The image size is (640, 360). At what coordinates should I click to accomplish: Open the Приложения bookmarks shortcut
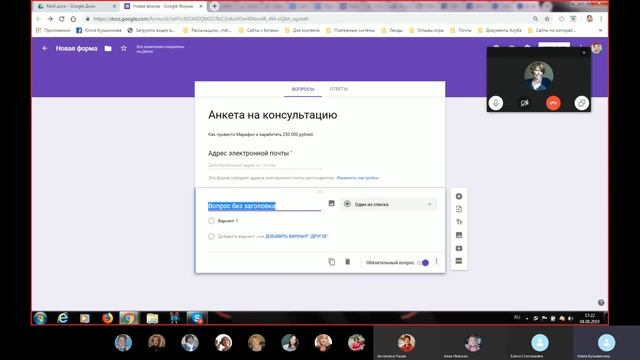pyautogui.click(x=53, y=30)
